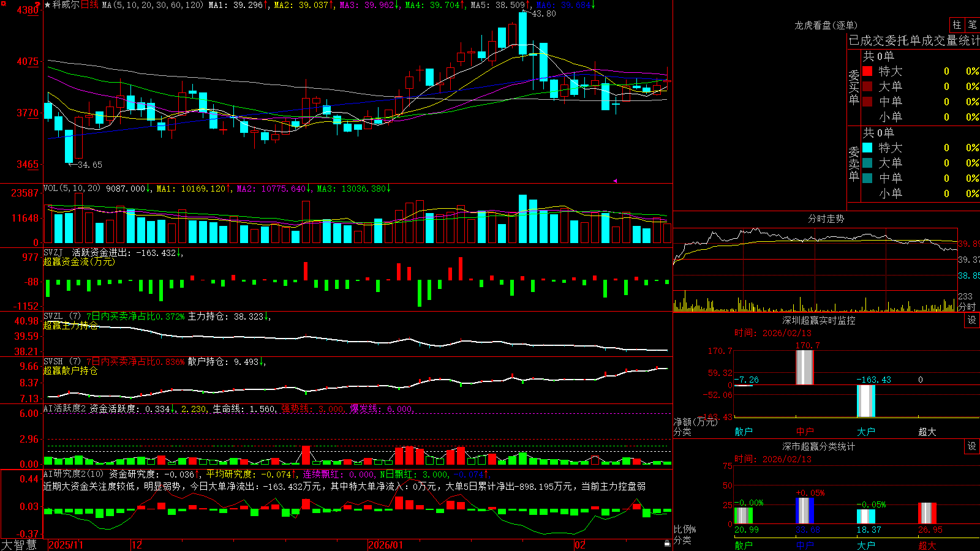Click the 超赢资金流(万元) label
980x551 pixels.
pos(79,261)
